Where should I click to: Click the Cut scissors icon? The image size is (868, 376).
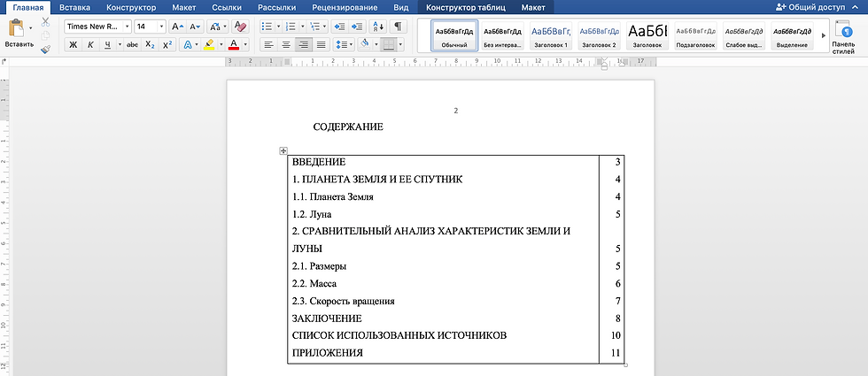pyautogui.click(x=45, y=22)
